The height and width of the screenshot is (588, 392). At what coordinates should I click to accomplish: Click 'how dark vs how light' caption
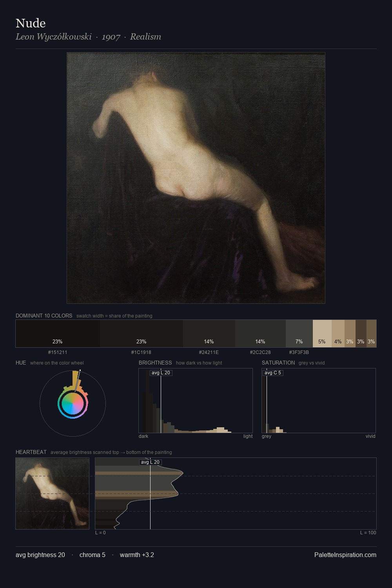click(199, 363)
